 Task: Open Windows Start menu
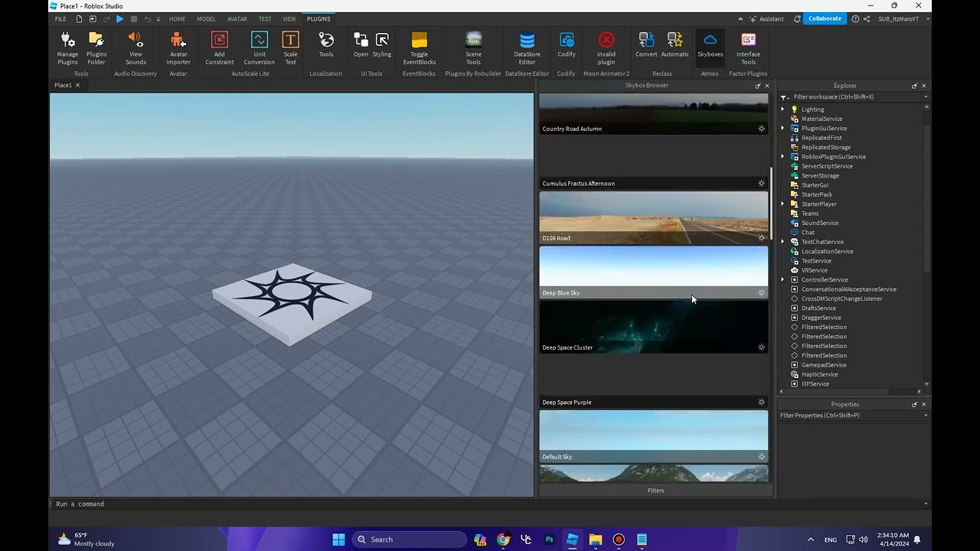pyautogui.click(x=338, y=540)
